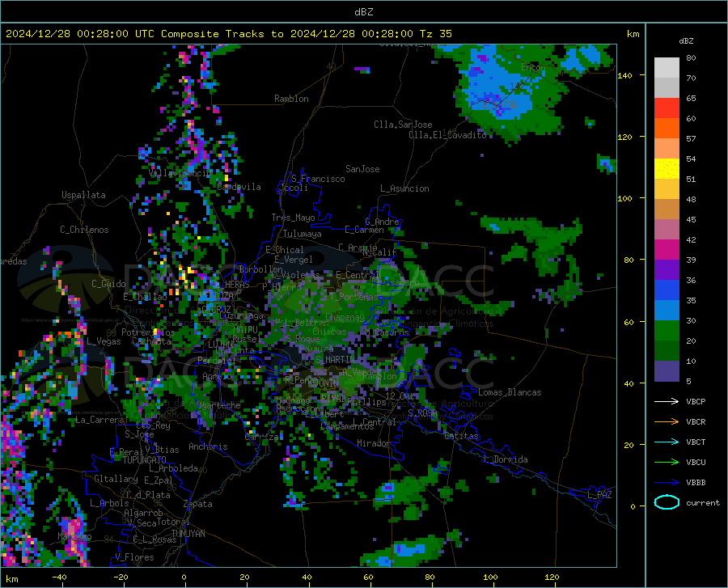Click the 'Clla.El_Cavadito' map label
This screenshot has width=728, height=588.
tap(447, 134)
